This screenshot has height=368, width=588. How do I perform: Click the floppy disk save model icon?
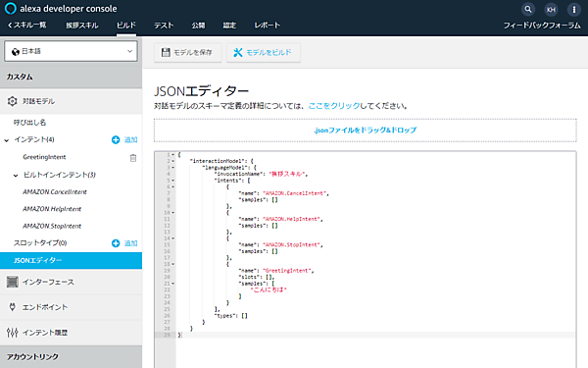[166, 52]
